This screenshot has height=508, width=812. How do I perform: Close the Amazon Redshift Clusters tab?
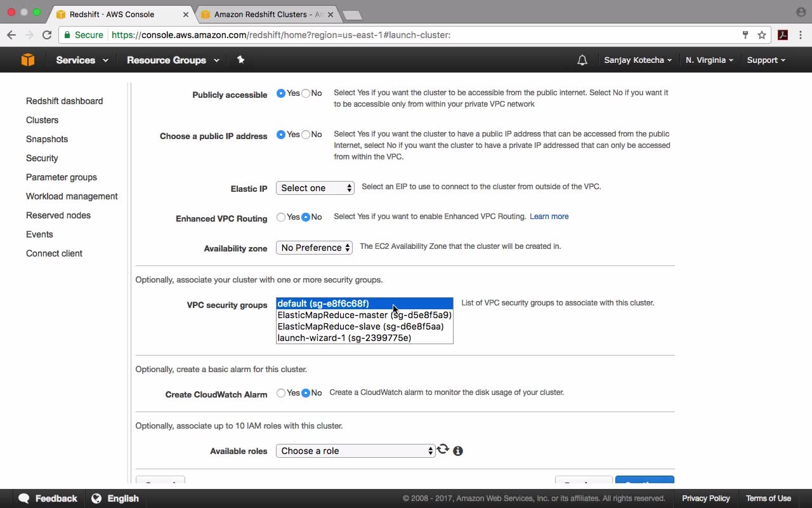(x=329, y=14)
